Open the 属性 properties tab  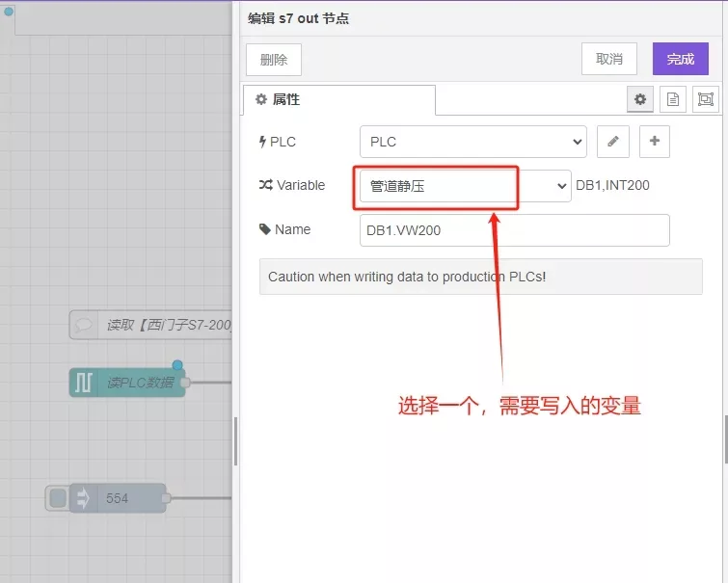338,99
